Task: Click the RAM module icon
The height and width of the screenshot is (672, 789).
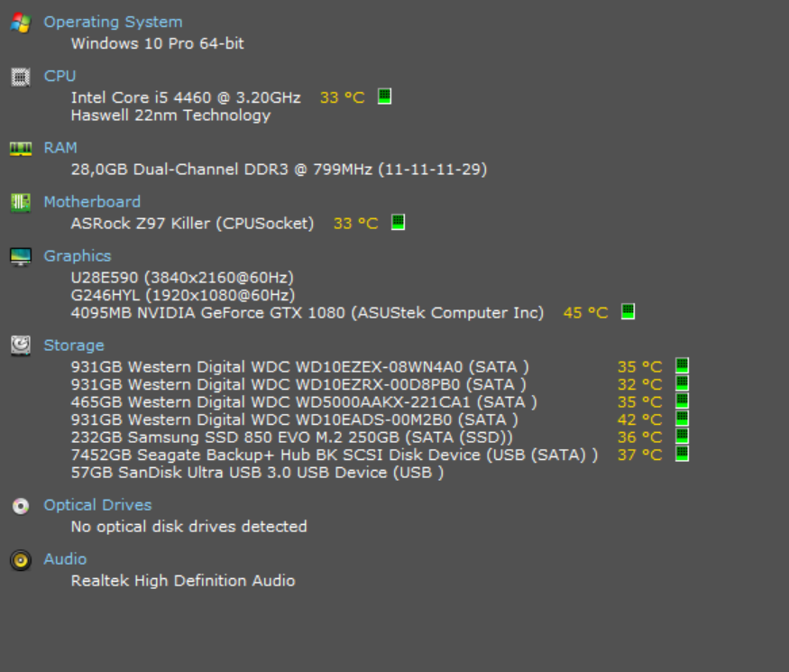Action: click(21, 149)
